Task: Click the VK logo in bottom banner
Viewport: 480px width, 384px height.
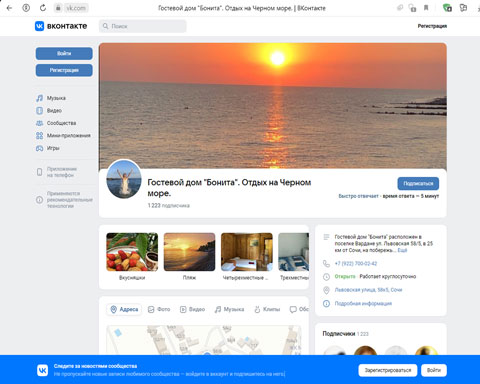Action: (42, 370)
